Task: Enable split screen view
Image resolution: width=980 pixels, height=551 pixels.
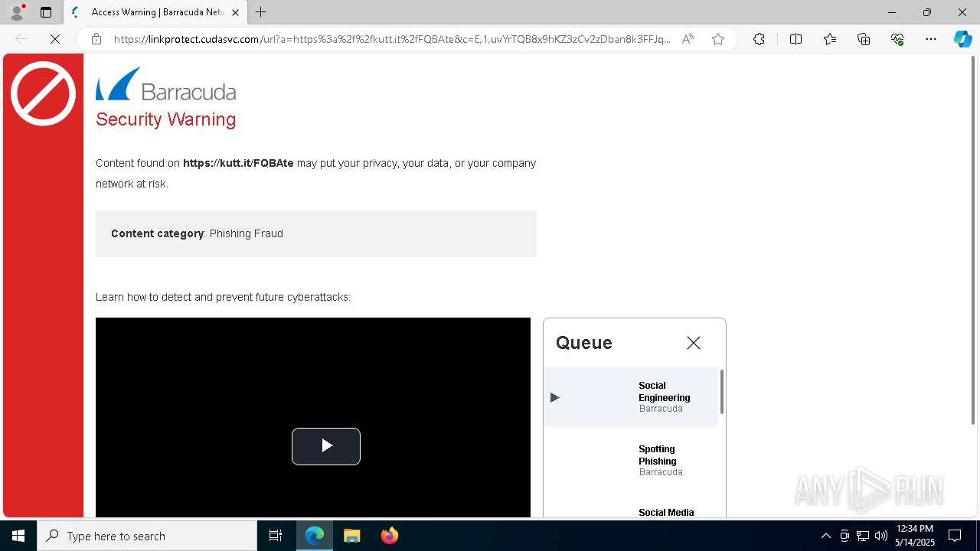Action: coord(795,39)
